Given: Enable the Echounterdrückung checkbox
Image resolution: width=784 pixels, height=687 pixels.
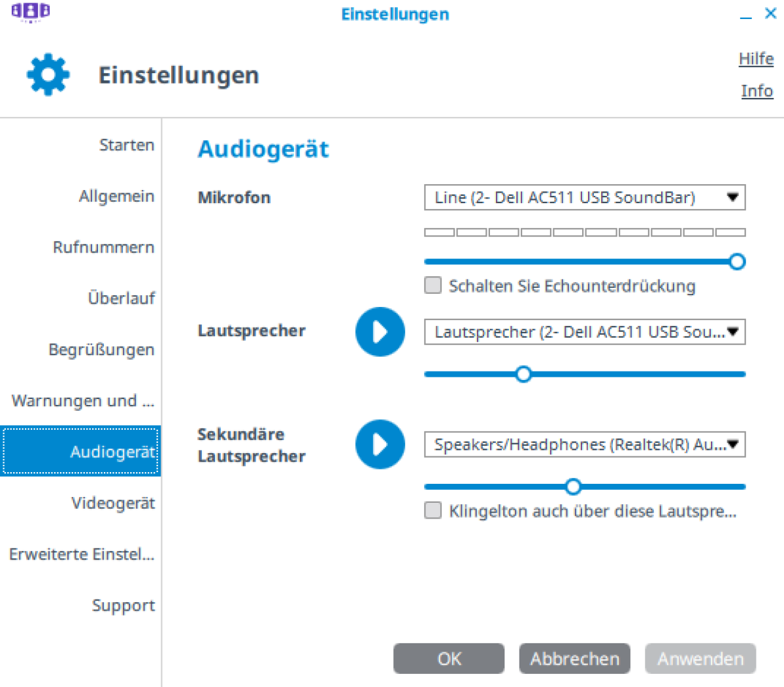Looking at the screenshot, I should click(433, 285).
